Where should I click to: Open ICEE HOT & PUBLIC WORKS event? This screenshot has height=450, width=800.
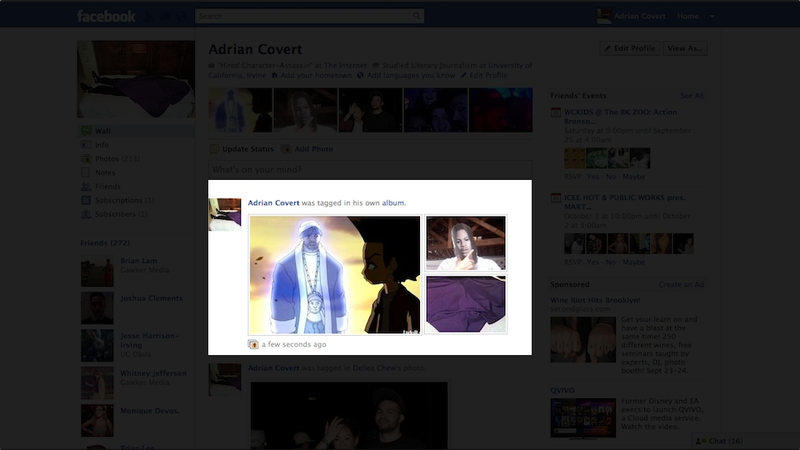click(624, 202)
